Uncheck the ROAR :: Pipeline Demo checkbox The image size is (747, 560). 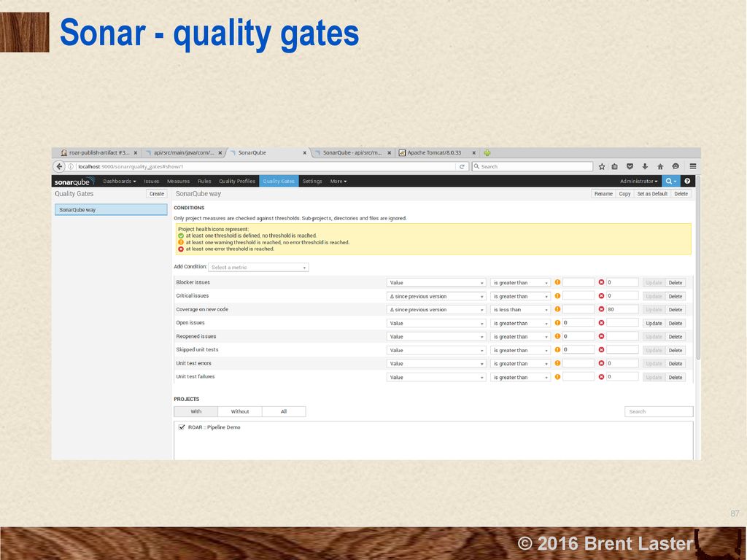[x=182, y=427]
